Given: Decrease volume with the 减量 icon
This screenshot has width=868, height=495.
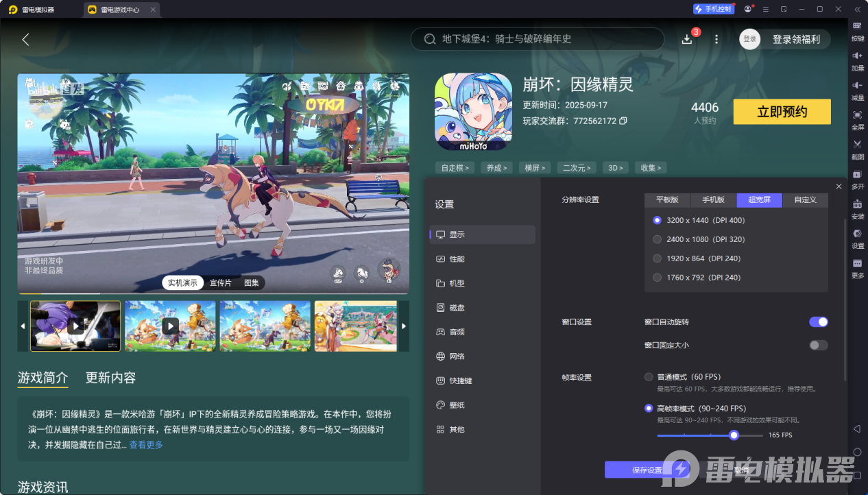Looking at the screenshot, I should (857, 89).
